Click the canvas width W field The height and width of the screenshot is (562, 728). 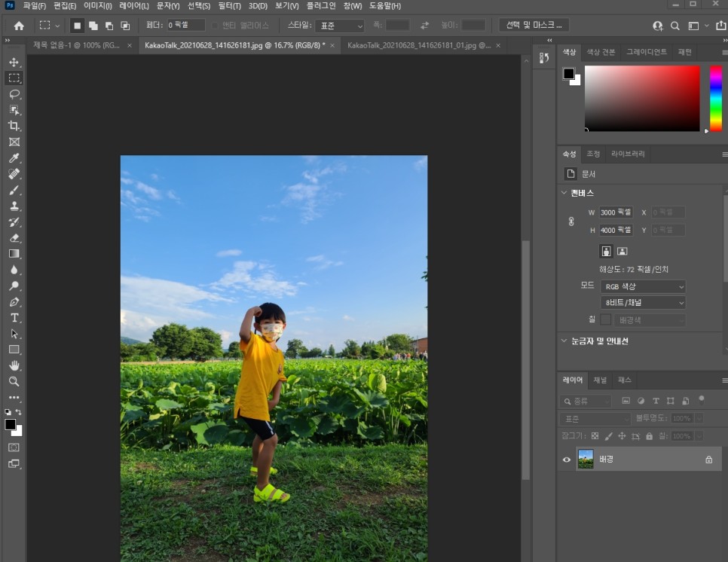click(616, 212)
